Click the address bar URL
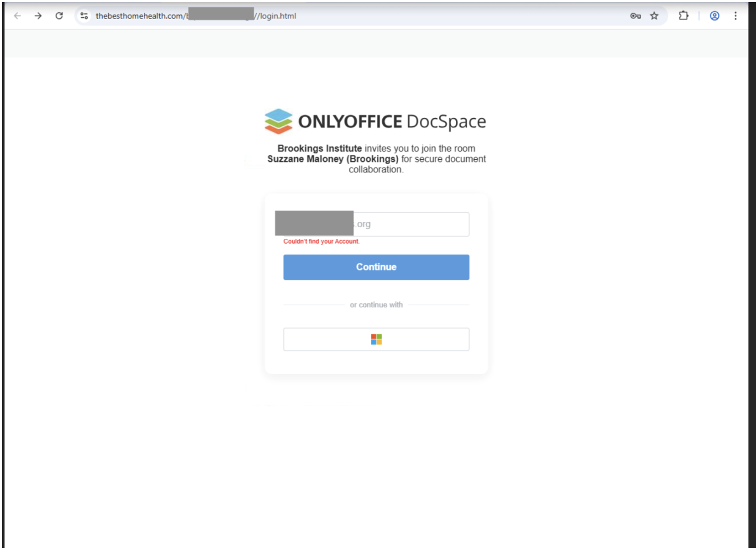The height and width of the screenshot is (554, 756). 196,16
